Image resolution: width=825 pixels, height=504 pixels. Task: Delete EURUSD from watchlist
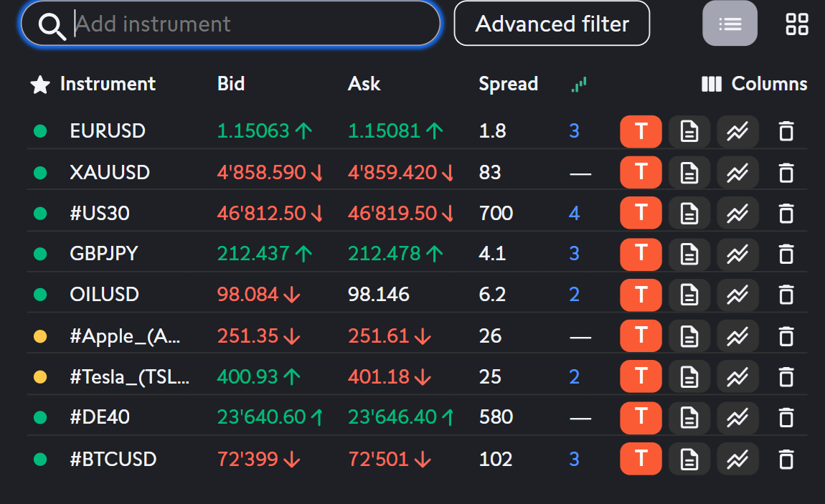click(786, 131)
